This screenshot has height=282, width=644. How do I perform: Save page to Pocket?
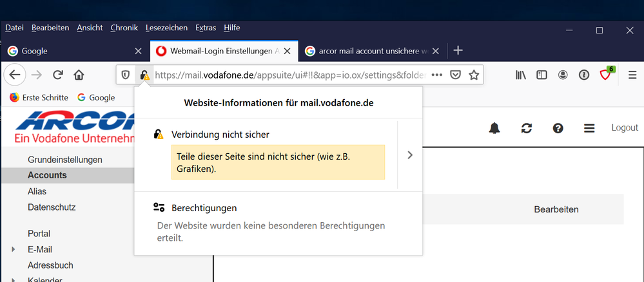pyautogui.click(x=456, y=75)
